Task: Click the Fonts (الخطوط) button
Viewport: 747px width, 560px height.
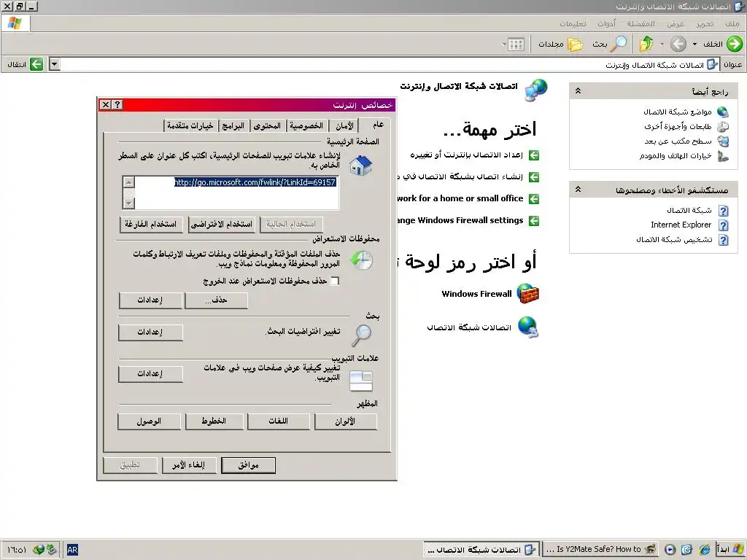Action: [x=214, y=421]
